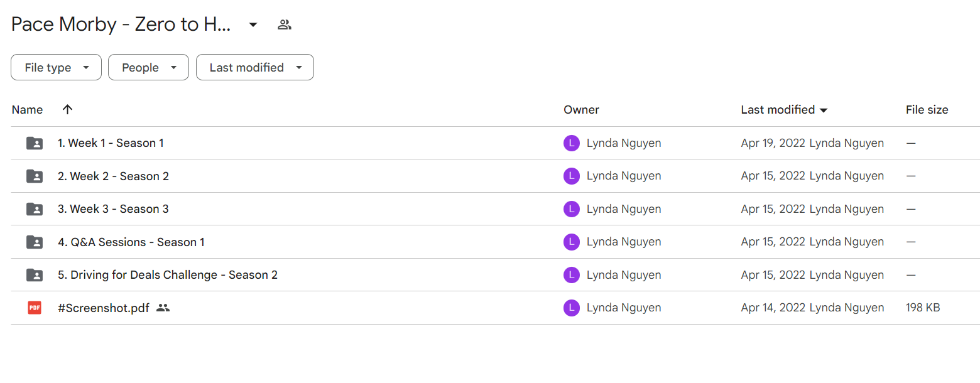This screenshot has height=383, width=980.
Task: Click the shared people icon beside the folder title
Action: point(285,25)
